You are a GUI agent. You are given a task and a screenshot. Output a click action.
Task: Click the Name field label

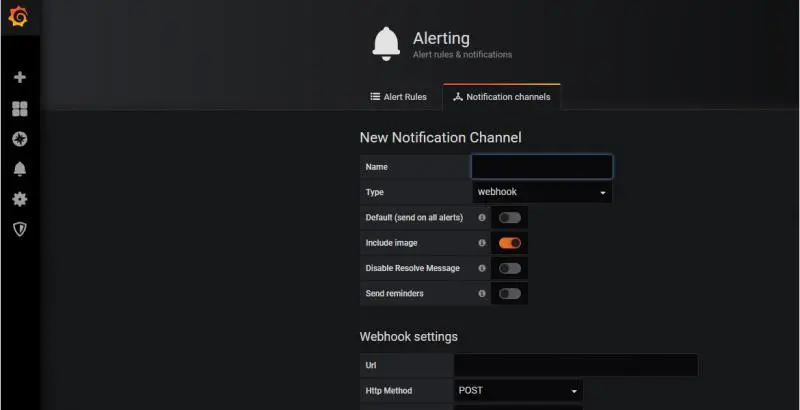pyautogui.click(x=377, y=167)
